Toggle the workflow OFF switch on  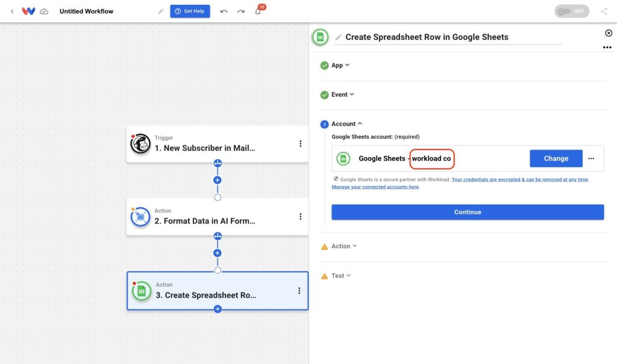572,11
